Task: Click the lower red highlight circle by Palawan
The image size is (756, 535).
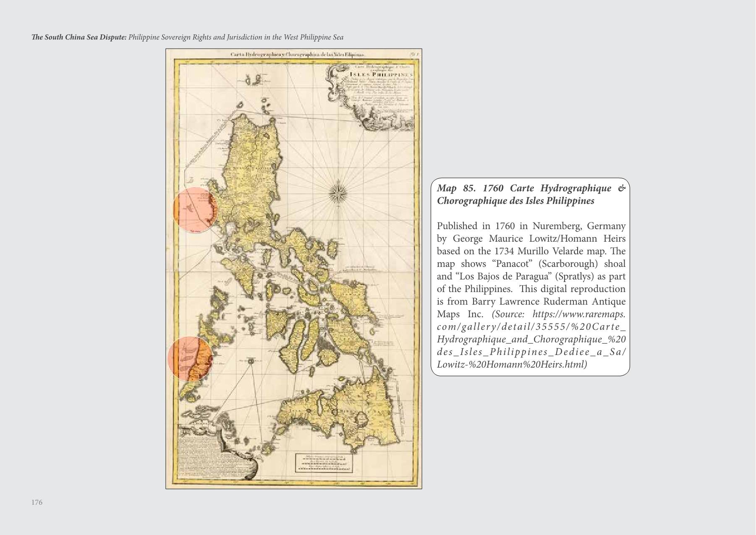Action: click(190, 358)
